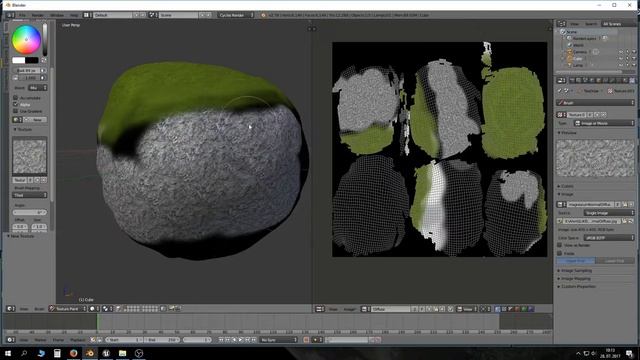640x360 pixels.
Task: Open the UV image editor type icon
Action: coord(320,309)
